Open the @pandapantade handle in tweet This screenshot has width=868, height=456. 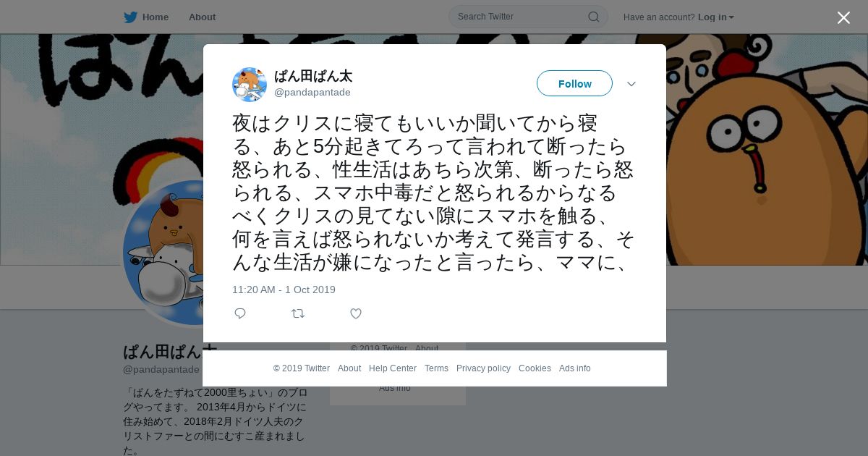pos(312,92)
